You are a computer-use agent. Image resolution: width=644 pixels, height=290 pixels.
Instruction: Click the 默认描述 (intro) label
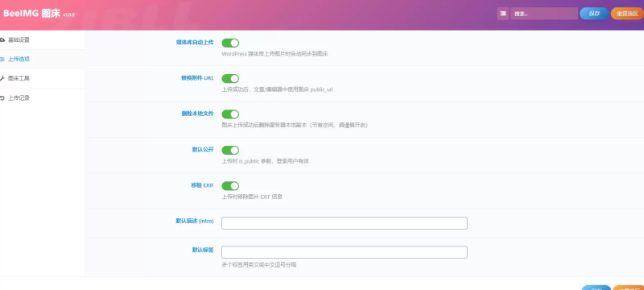[x=195, y=221]
